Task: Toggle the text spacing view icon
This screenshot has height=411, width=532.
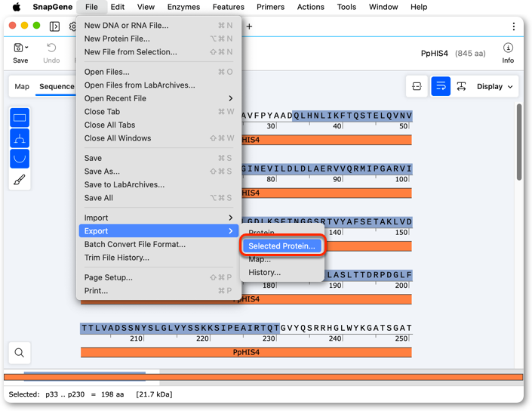Action: coord(461,86)
